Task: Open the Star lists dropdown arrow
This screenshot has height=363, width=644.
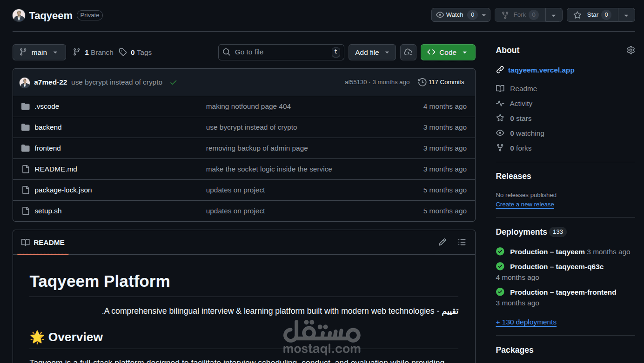Action: tap(626, 15)
